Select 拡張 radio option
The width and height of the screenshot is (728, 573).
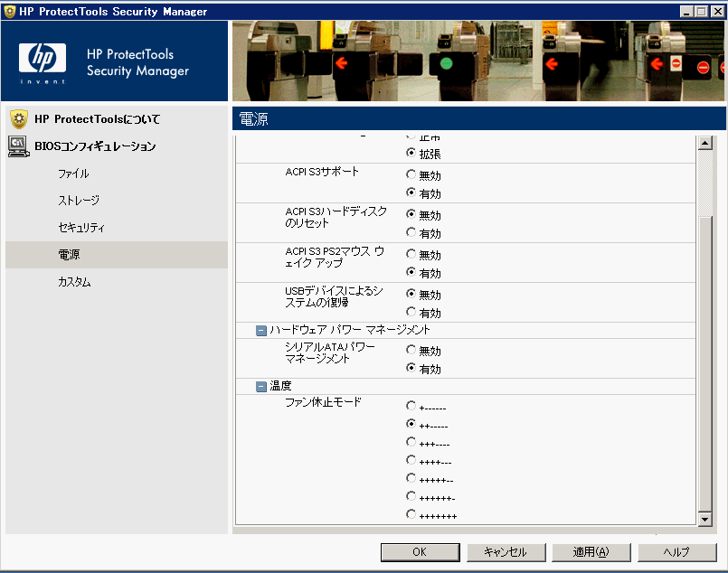(411, 153)
